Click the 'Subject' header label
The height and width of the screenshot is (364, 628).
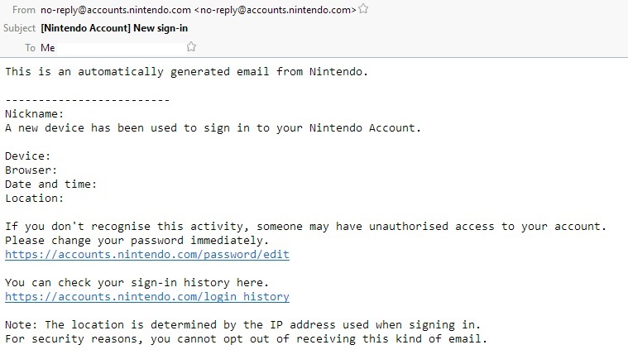pyautogui.click(x=19, y=28)
